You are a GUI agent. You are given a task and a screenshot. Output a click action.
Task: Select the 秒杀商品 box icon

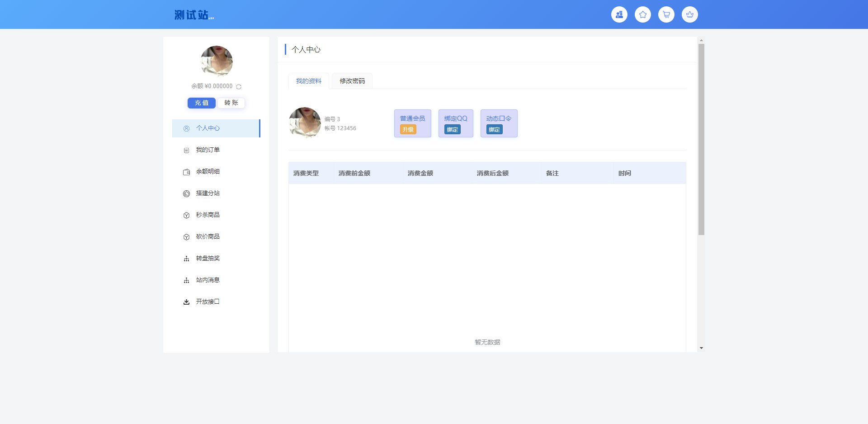pos(186,215)
